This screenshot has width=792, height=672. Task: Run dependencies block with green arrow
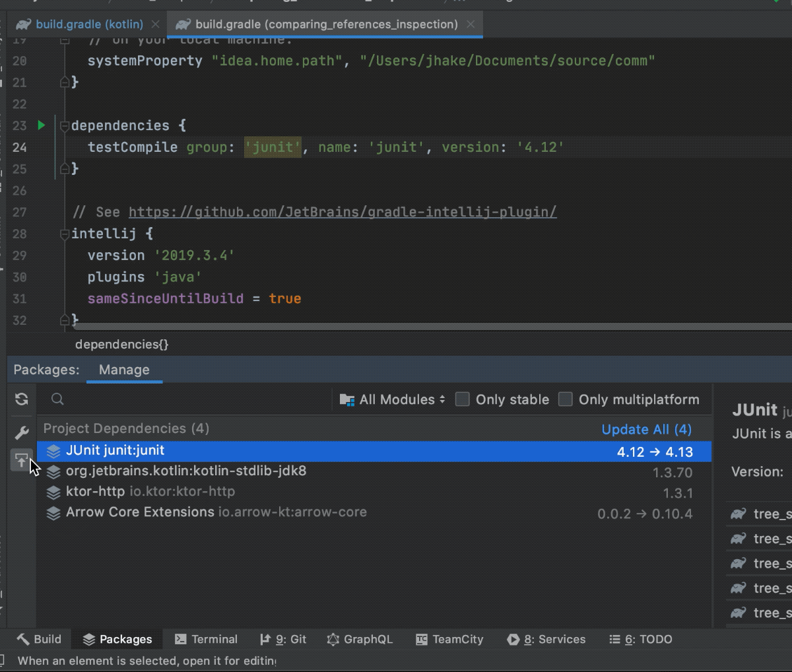[42, 125]
